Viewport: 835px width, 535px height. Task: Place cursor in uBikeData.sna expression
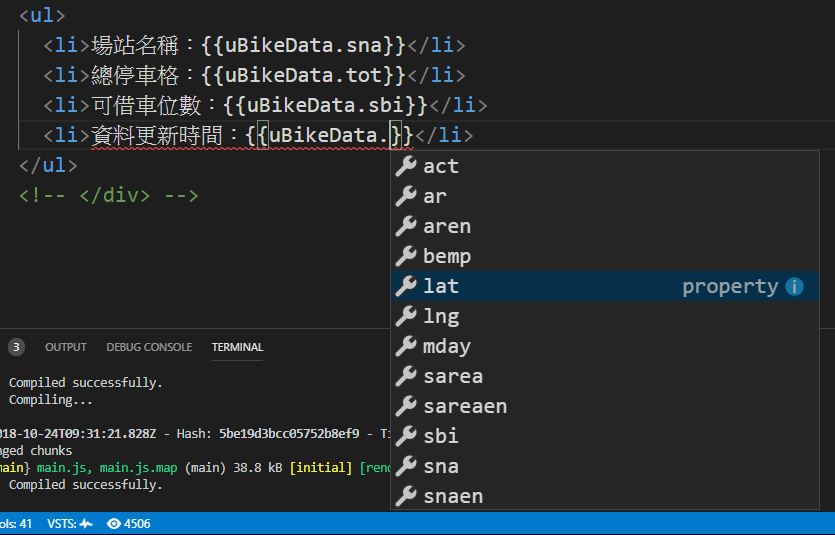click(304, 45)
